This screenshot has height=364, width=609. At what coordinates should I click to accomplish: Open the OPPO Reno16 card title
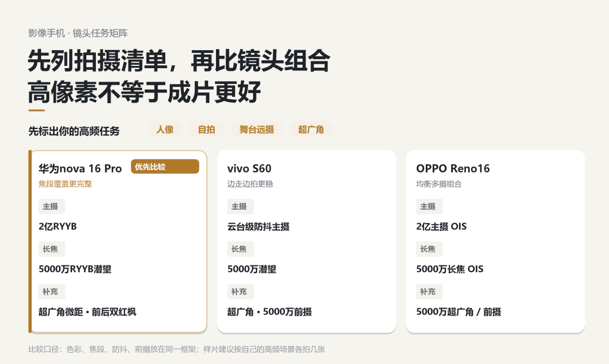pos(453,168)
